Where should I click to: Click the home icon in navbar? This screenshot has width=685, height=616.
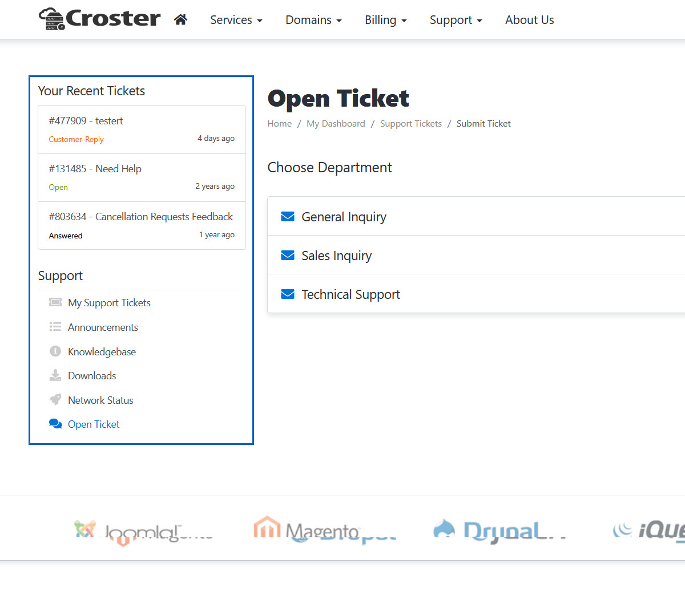click(180, 20)
